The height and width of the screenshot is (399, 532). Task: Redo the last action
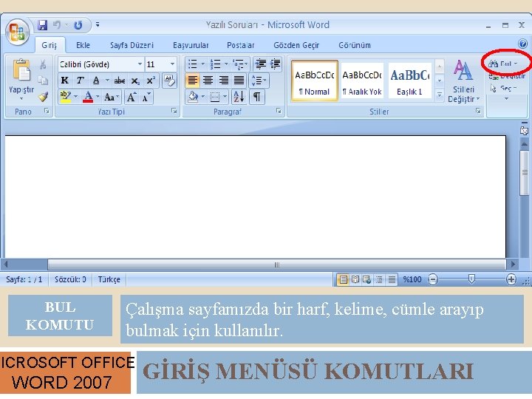tap(78, 25)
